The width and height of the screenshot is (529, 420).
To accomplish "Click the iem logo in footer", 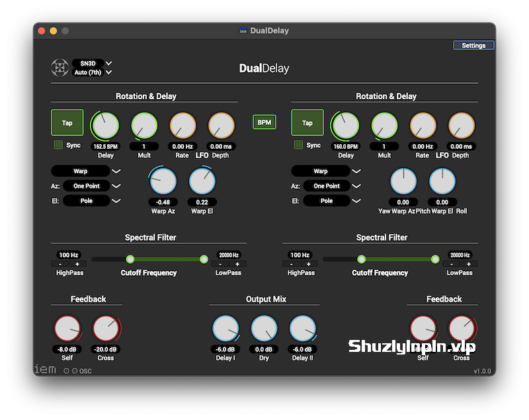I will [45, 369].
